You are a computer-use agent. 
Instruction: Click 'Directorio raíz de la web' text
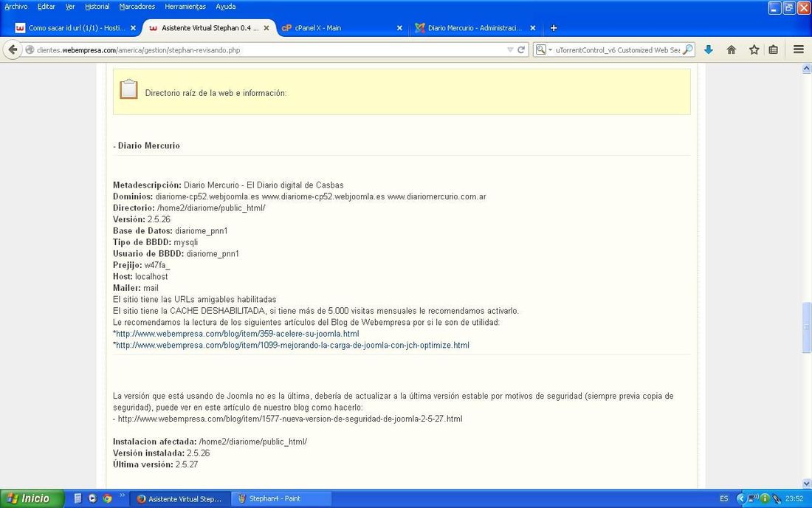(216, 93)
